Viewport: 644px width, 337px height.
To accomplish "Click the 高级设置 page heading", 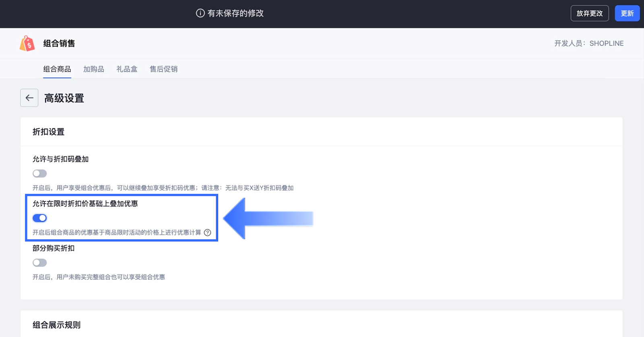I will [x=64, y=98].
